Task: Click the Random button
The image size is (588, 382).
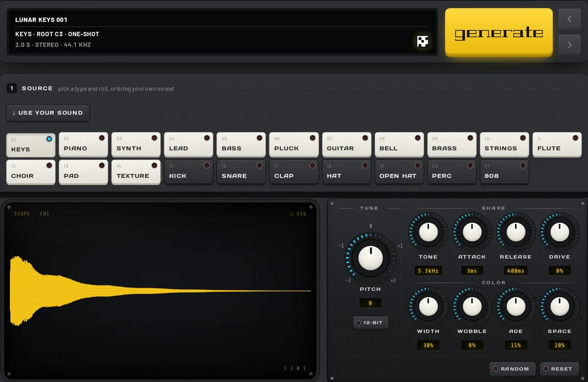Action: [x=513, y=369]
